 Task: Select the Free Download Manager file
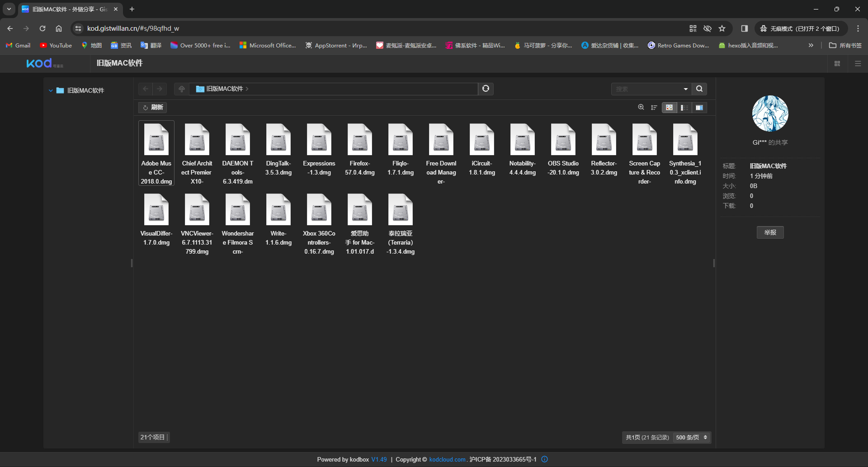tap(441, 153)
